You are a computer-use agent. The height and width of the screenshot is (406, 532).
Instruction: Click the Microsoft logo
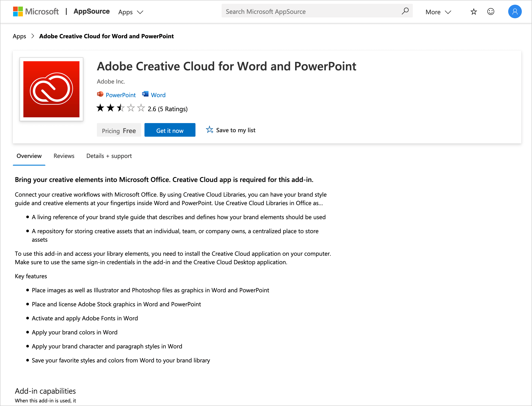point(36,11)
